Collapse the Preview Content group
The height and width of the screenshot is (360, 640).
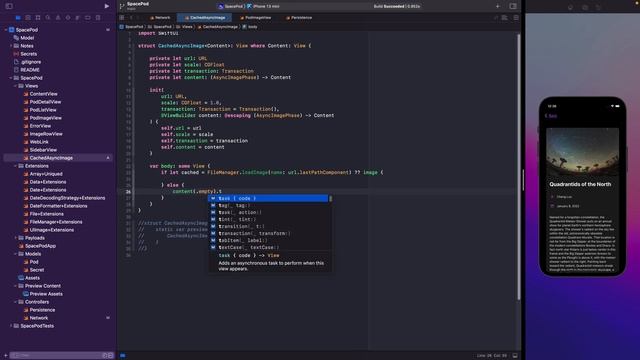click(x=16, y=286)
